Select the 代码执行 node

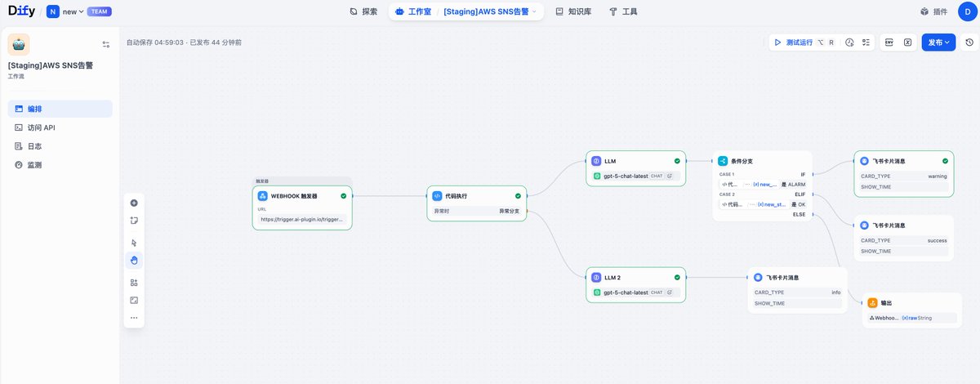coord(477,203)
